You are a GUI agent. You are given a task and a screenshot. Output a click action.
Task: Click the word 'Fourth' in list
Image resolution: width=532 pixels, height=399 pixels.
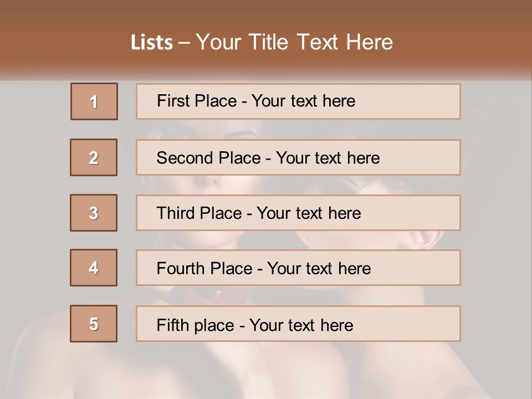[x=180, y=268]
